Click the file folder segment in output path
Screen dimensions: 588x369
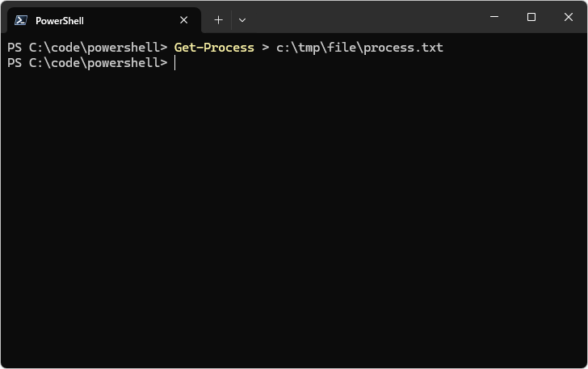(342, 48)
